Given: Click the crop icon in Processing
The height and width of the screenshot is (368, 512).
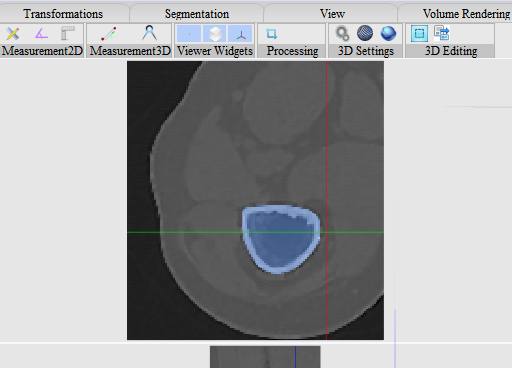Looking at the screenshot, I should [271, 33].
